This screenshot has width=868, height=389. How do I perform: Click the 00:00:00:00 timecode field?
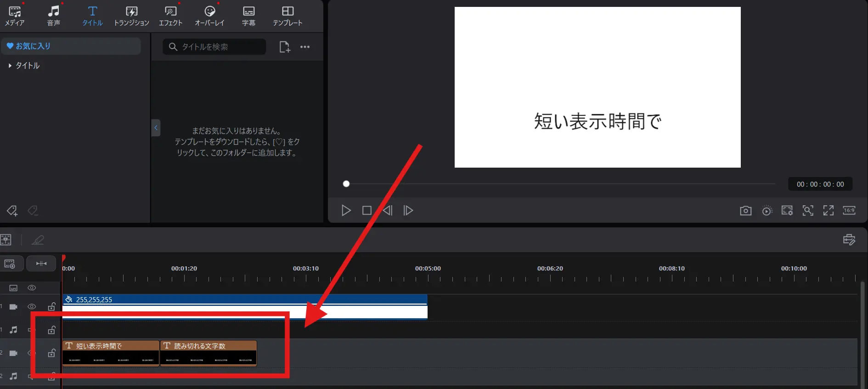(x=820, y=184)
